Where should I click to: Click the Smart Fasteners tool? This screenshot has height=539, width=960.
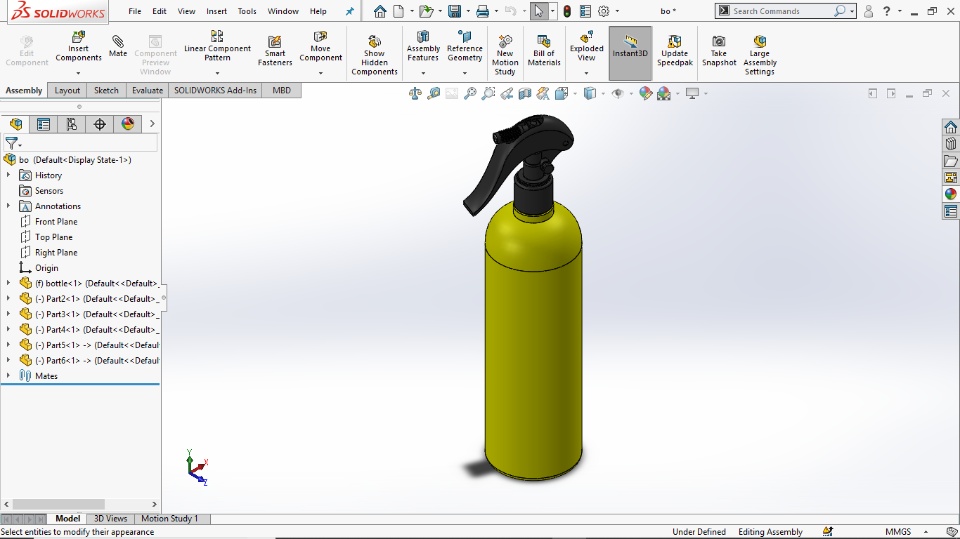tap(275, 50)
